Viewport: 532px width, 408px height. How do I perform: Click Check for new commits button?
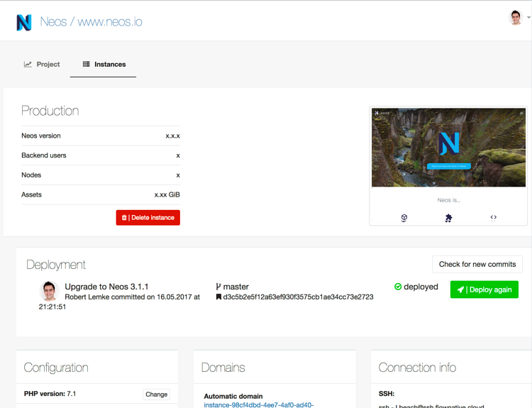[x=477, y=264]
